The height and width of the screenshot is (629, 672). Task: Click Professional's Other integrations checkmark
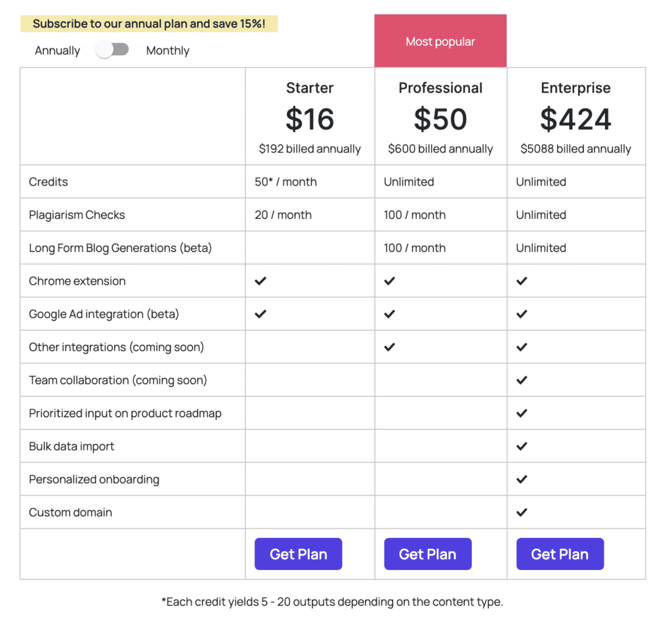pyautogui.click(x=390, y=346)
